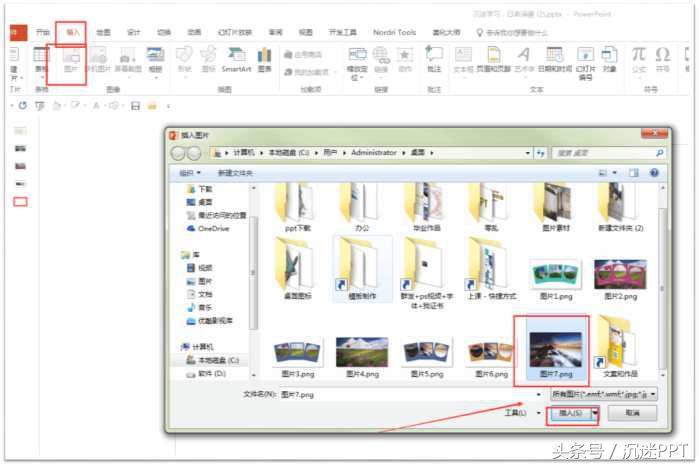Screen dimensions: 699x466
Task: Click the Photo Album (相册) icon
Action: click(156, 60)
